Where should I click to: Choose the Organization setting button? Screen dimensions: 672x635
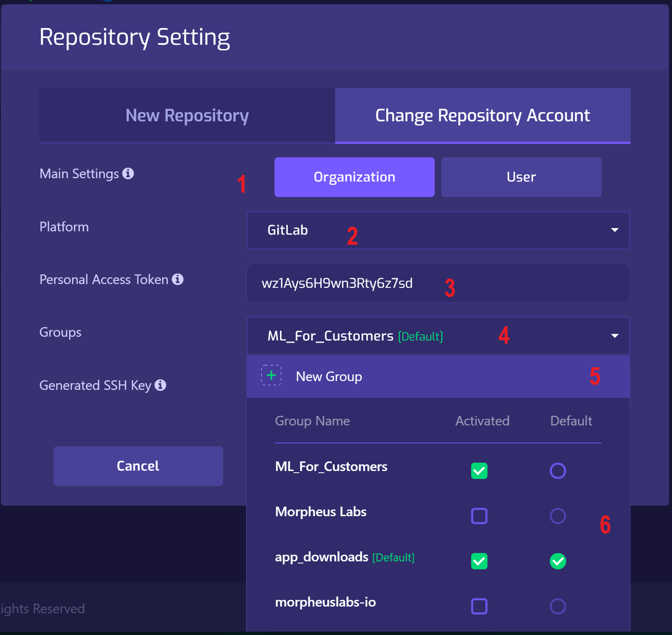point(354,177)
